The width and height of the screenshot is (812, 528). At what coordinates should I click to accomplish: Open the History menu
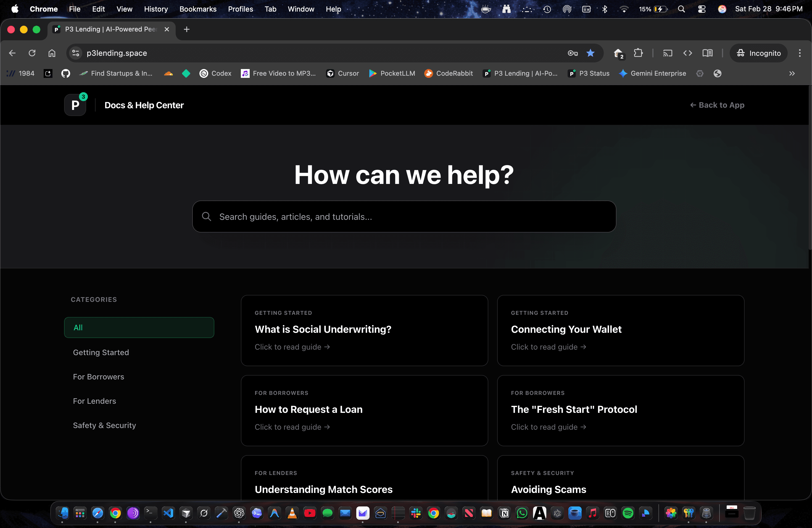(156, 9)
